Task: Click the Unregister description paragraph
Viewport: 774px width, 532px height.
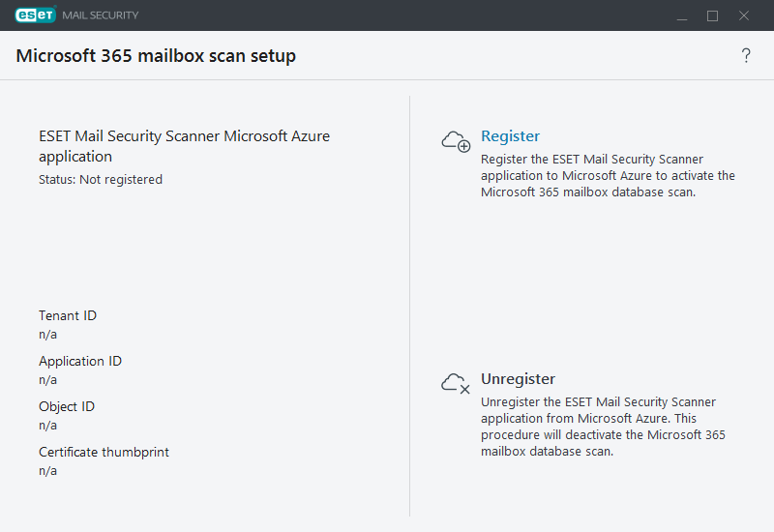Action: click(603, 427)
